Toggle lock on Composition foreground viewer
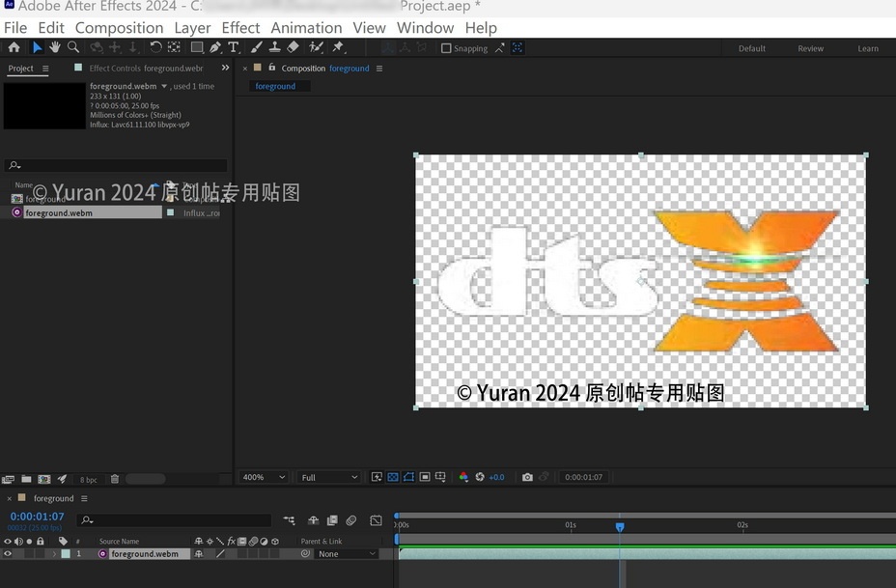Image resolution: width=896 pixels, height=588 pixels. [272, 68]
